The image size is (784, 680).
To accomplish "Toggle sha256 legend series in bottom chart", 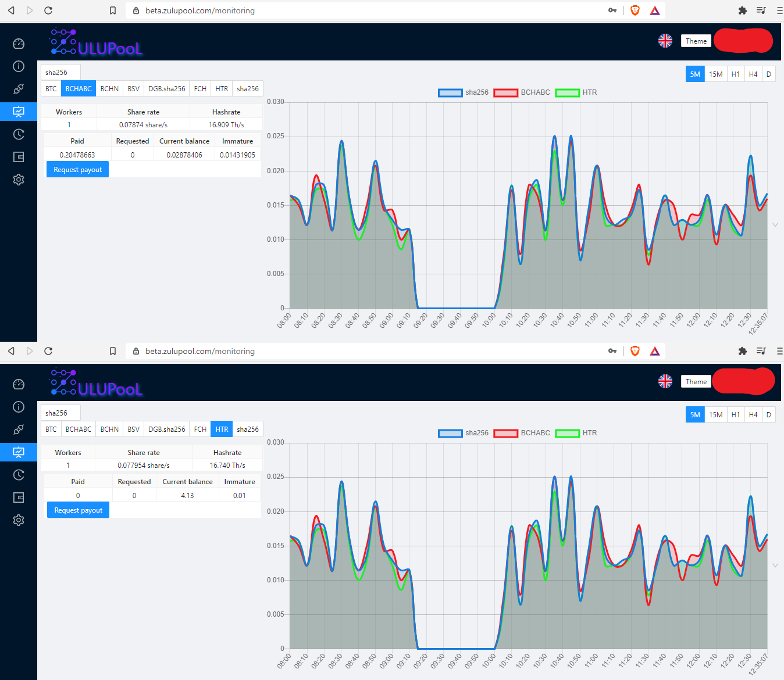I will pos(463,433).
